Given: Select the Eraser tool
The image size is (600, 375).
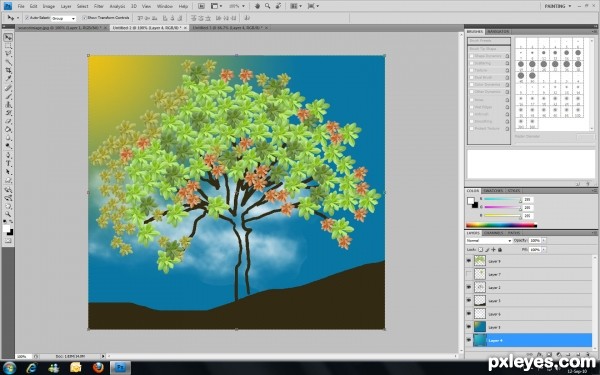Looking at the screenshot, I should click(8, 121).
